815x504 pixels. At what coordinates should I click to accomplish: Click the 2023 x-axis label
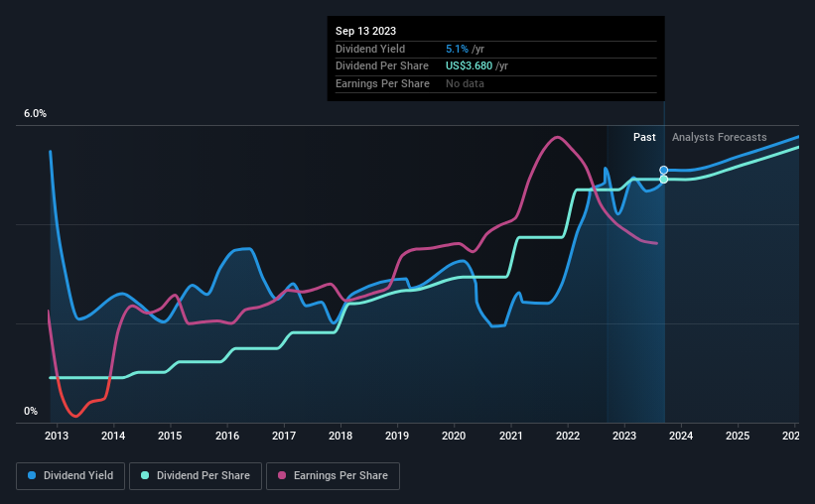click(624, 436)
